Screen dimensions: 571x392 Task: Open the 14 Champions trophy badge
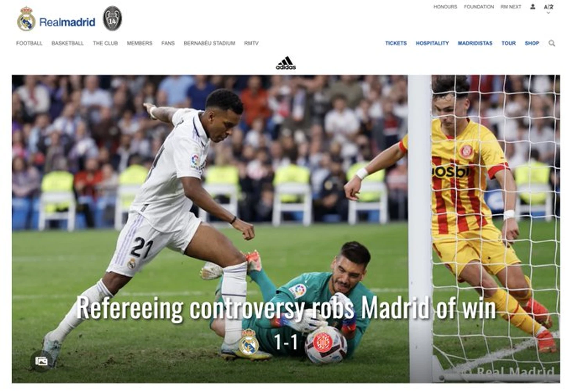[112, 19]
